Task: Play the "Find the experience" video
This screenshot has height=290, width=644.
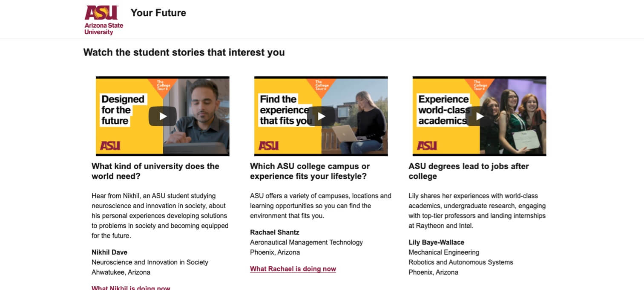Action: pos(321,116)
